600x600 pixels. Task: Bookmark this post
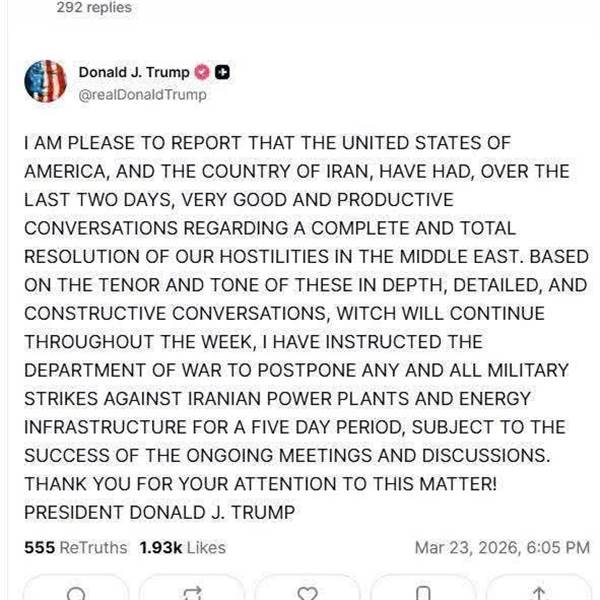click(x=423, y=592)
